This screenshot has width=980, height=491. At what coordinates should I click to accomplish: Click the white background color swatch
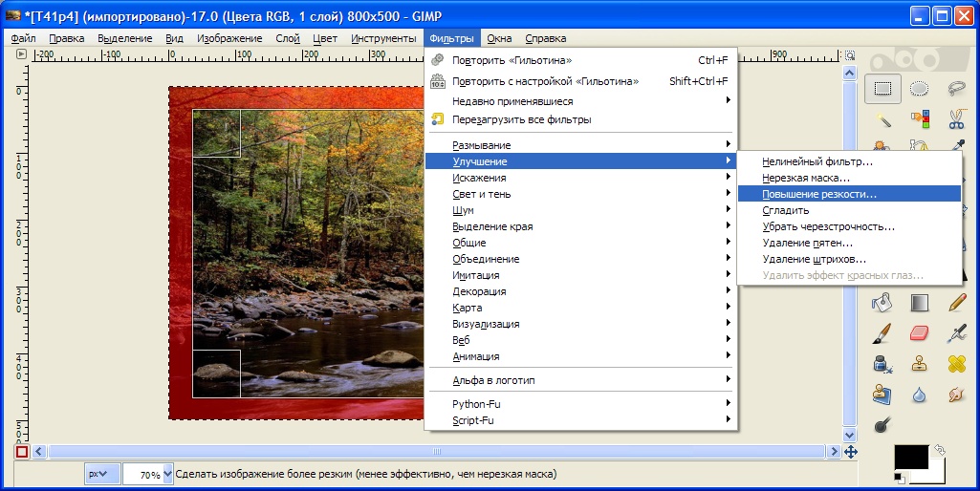click(938, 474)
